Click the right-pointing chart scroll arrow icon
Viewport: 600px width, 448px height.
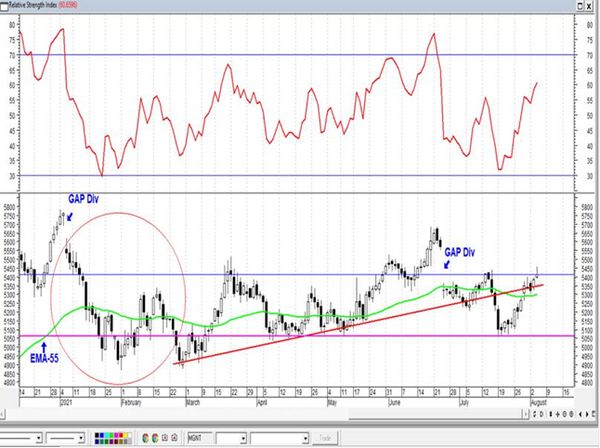pyautogui.click(x=587, y=414)
